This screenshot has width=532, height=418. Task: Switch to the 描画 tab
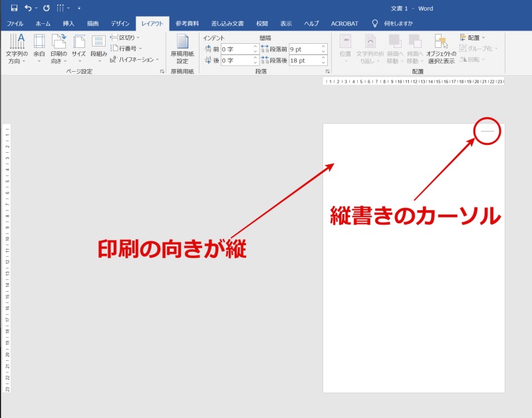pos(92,23)
